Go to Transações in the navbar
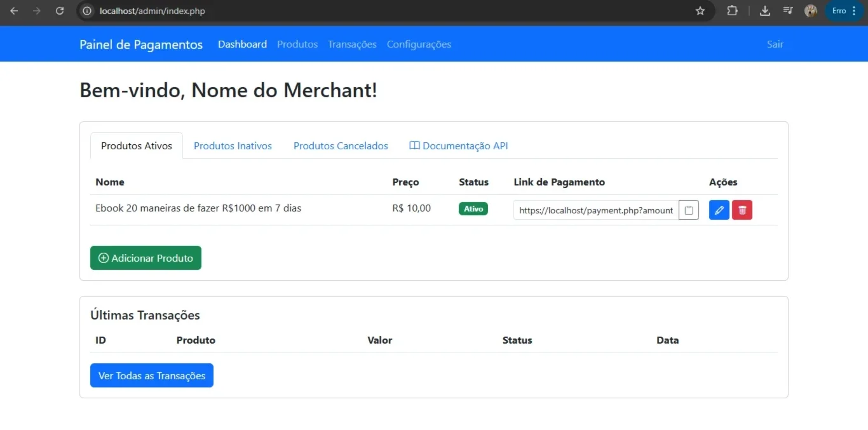The width and height of the screenshot is (868, 430). 352,44
